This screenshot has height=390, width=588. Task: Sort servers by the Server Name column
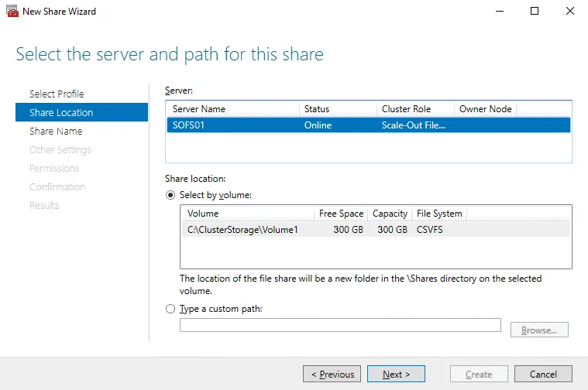232,109
